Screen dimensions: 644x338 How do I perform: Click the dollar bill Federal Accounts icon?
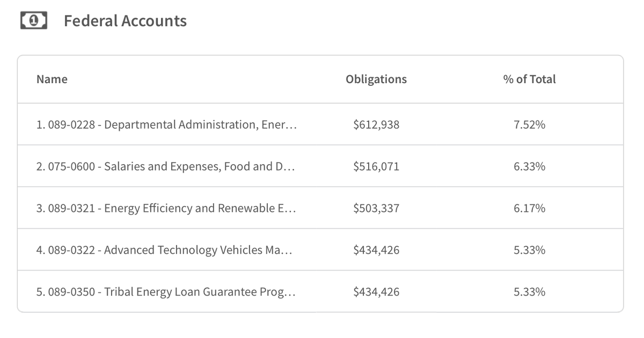pyautogui.click(x=33, y=21)
